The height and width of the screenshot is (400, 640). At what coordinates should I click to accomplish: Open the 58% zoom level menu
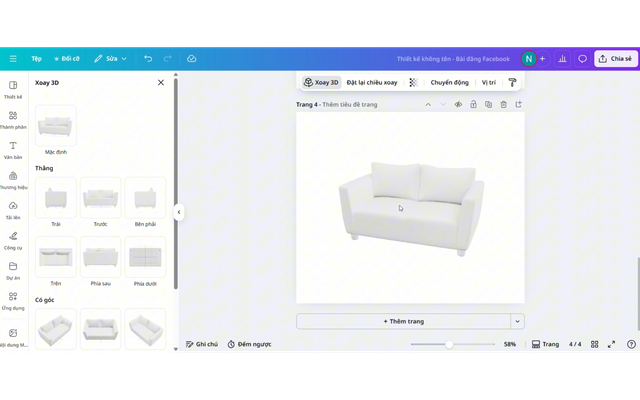click(x=509, y=344)
